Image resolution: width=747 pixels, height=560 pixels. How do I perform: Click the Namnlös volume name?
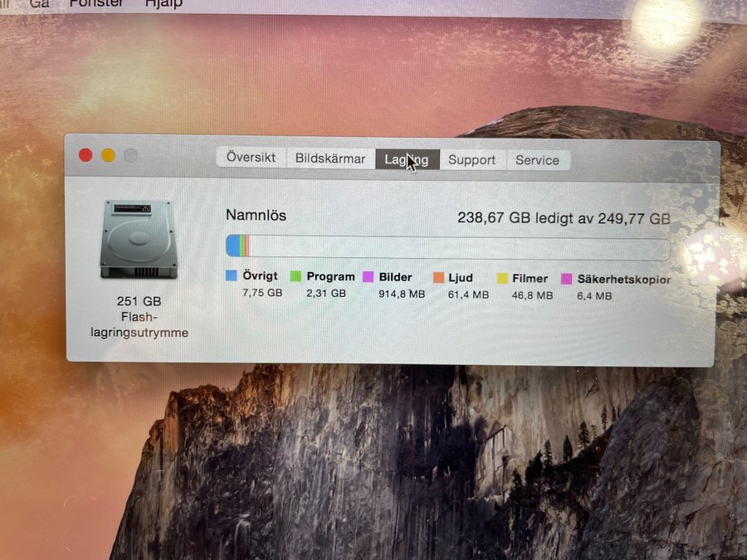pos(256,215)
